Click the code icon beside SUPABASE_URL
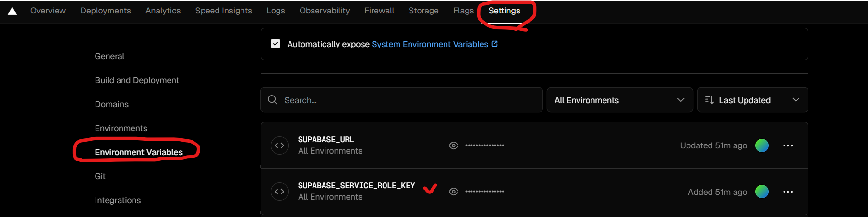Image resolution: width=868 pixels, height=217 pixels. point(279,145)
